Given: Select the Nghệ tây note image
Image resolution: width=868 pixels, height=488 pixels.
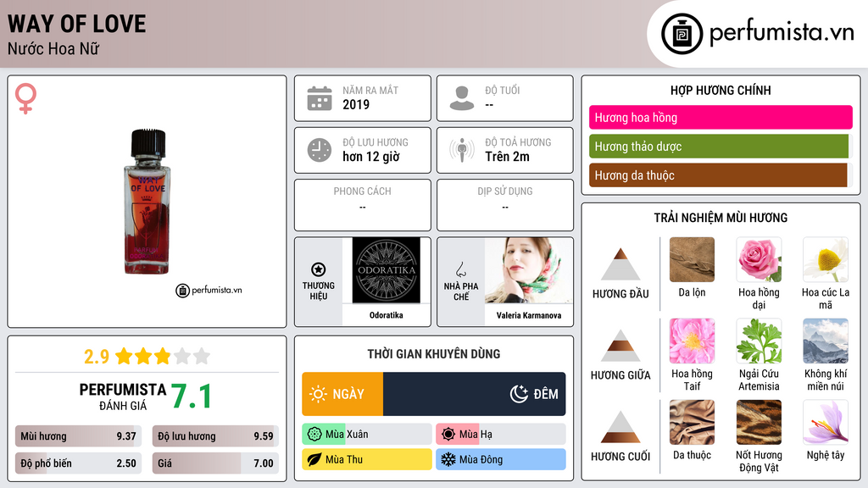Looking at the screenshot, I should 826,422.
